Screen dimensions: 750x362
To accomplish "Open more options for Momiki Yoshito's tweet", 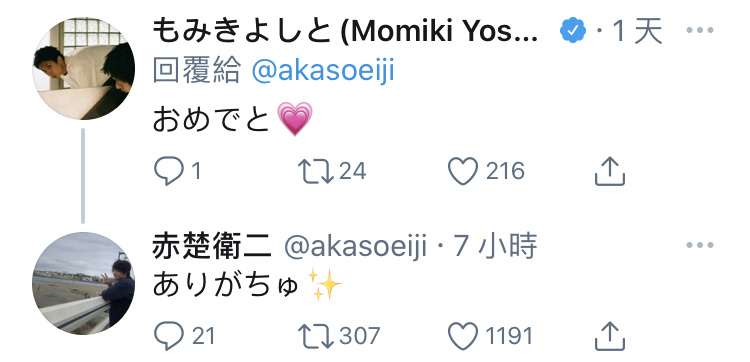I will pyautogui.click(x=700, y=30).
